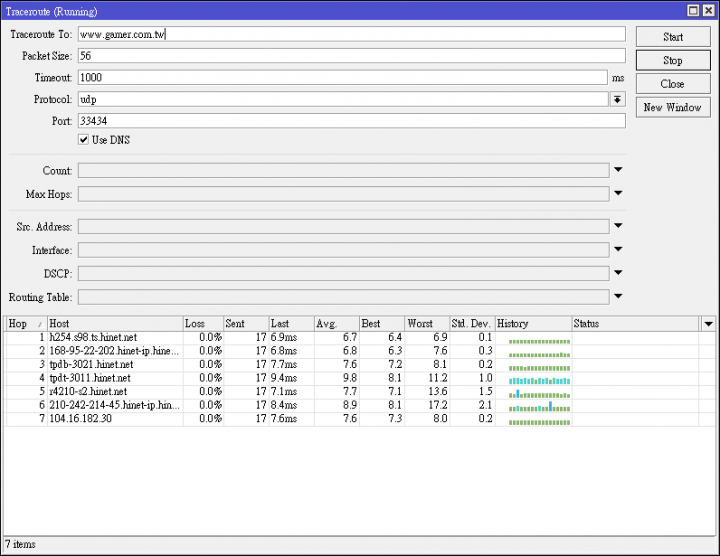The height and width of the screenshot is (556, 720).
Task: Click the Port input field
Action: pos(352,121)
